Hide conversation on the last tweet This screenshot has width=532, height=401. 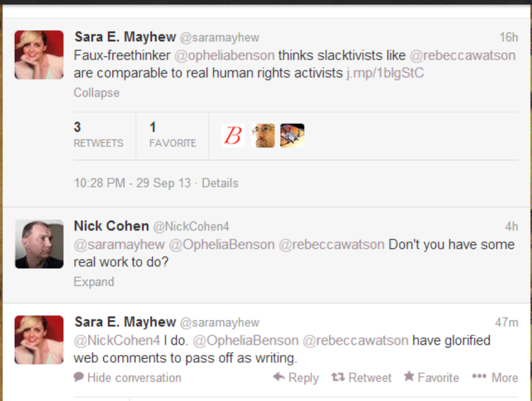click(x=134, y=378)
